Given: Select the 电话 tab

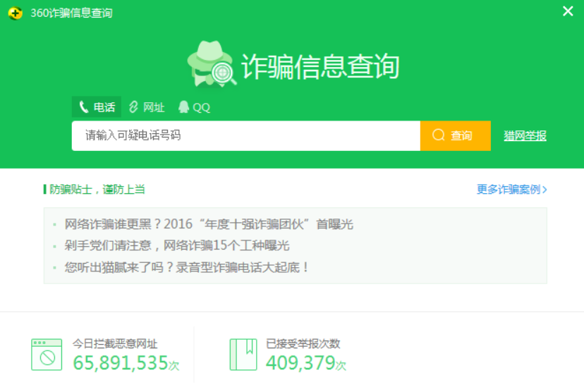Looking at the screenshot, I should pyautogui.click(x=97, y=107).
